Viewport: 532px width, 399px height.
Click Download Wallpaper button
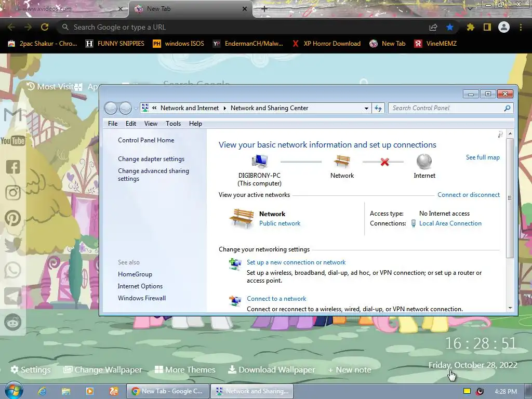click(x=271, y=369)
